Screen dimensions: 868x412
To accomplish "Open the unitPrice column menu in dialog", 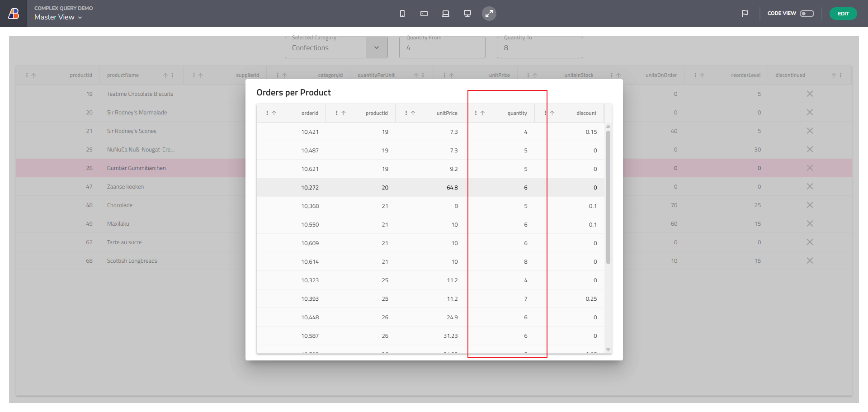I will pos(406,113).
